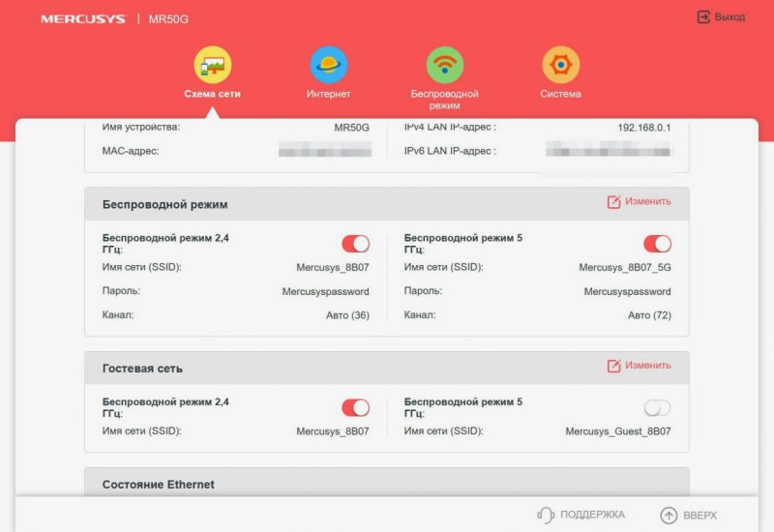The height and width of the screenshot is (532, 774).
Task: Disable the 5 GHz wireless toggle in Беспроводной режим
Action: (657, 244)
